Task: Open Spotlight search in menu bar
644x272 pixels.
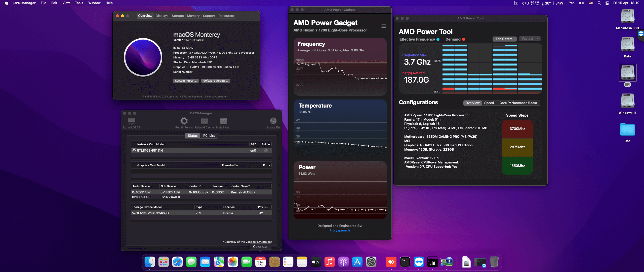Action: 599,3
